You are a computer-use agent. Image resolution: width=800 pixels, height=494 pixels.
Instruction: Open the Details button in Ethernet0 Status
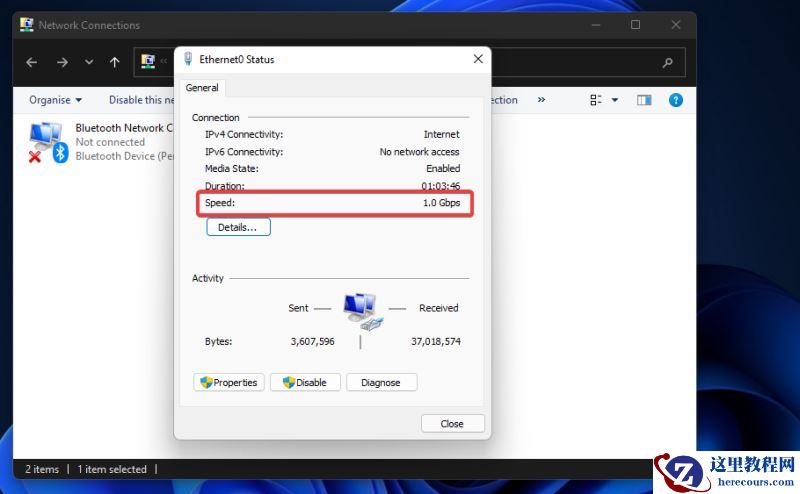238,227
